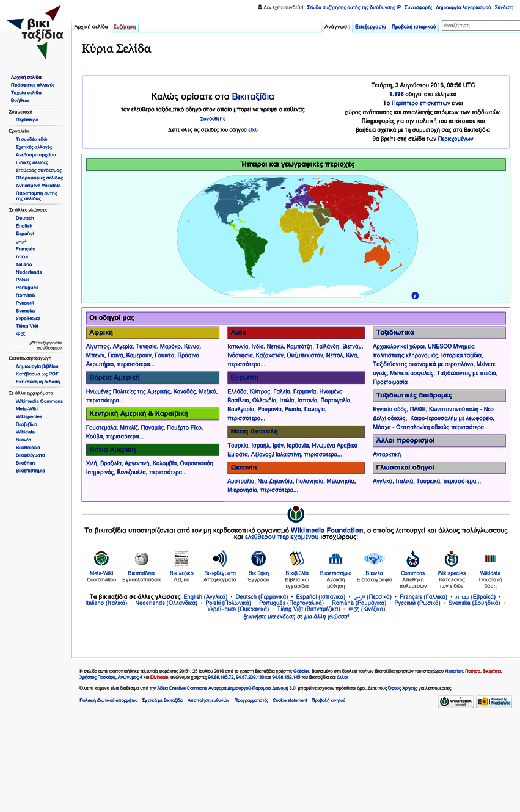
Task: Open the Βικιφθέγματα quote icon
Action: pos(219,559)
